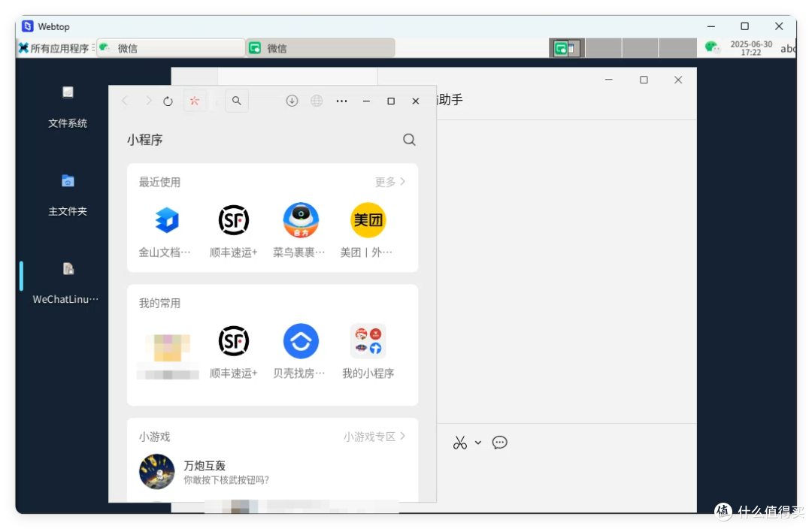Minimize the mini program window
Screen dimensions: 812x529
pos(366,101)
